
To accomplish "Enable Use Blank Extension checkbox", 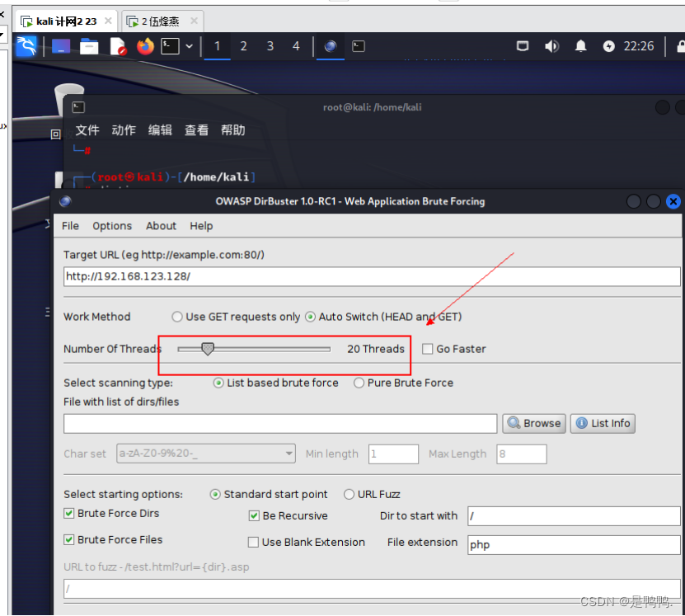I will [x=253, y=543].
